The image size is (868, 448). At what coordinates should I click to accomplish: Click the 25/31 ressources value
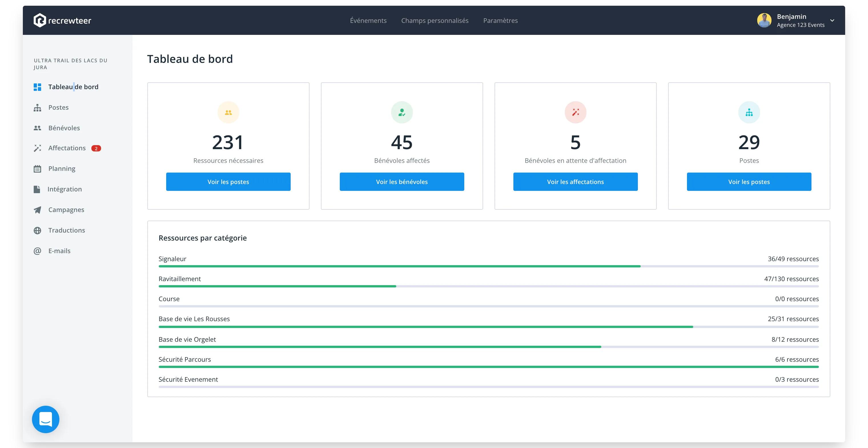793,319
